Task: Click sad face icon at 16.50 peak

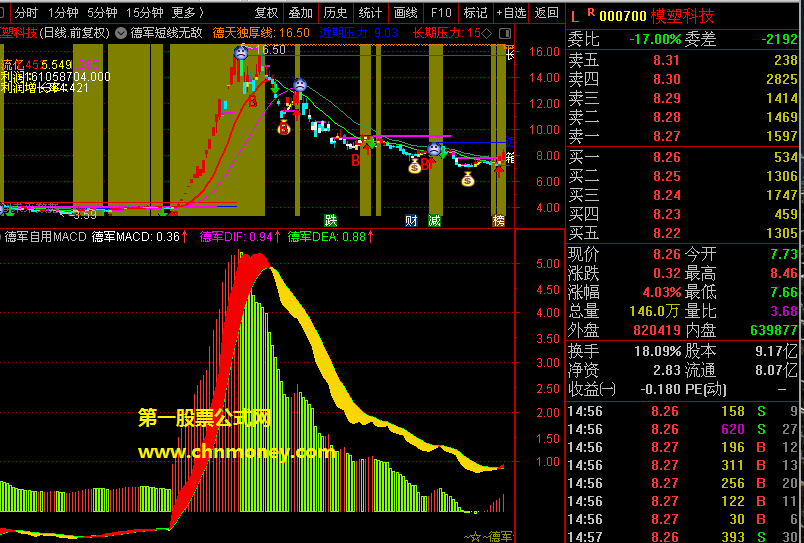Action: pos(240,52)
